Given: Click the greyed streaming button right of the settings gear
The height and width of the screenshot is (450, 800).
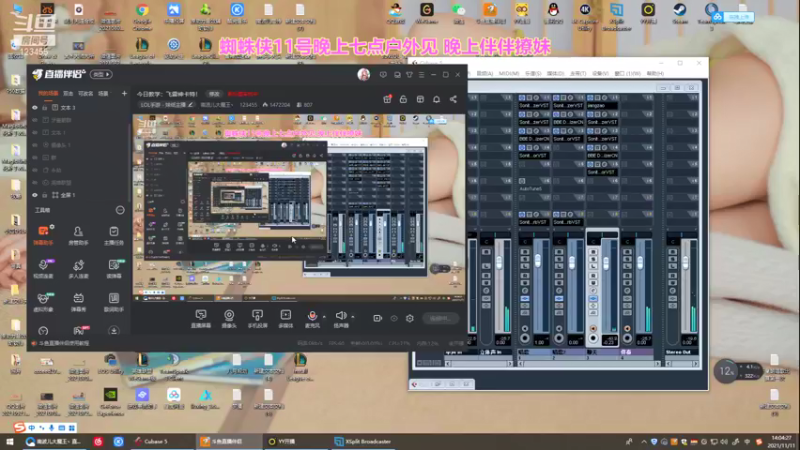Looking at the screenshot, I should (x=440, y=318).
